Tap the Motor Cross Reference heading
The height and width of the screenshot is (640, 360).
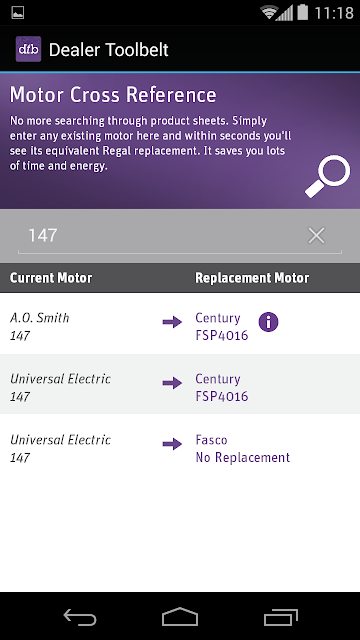[113, 95]
